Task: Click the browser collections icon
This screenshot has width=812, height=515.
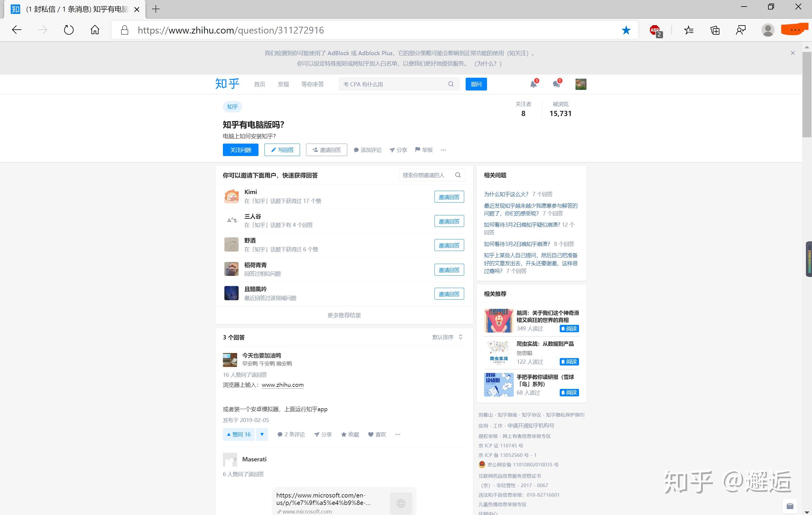Action: pyautogui.click(x=715, y=30)
